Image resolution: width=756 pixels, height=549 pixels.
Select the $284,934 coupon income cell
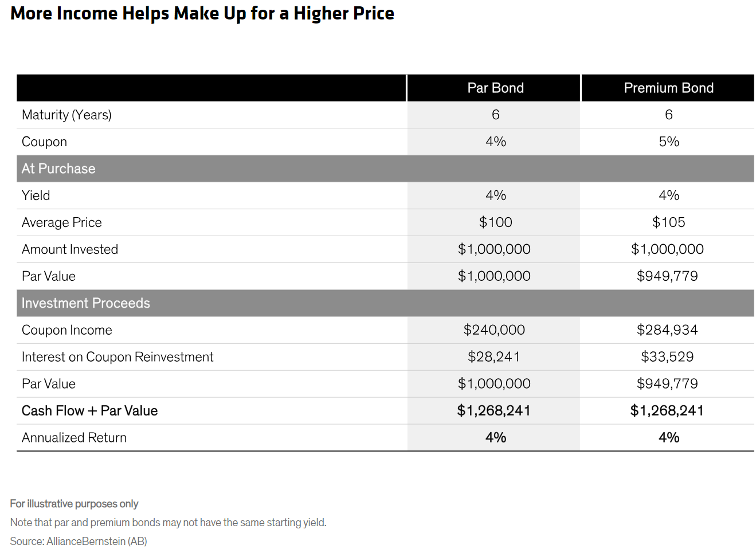pos(668,330)
